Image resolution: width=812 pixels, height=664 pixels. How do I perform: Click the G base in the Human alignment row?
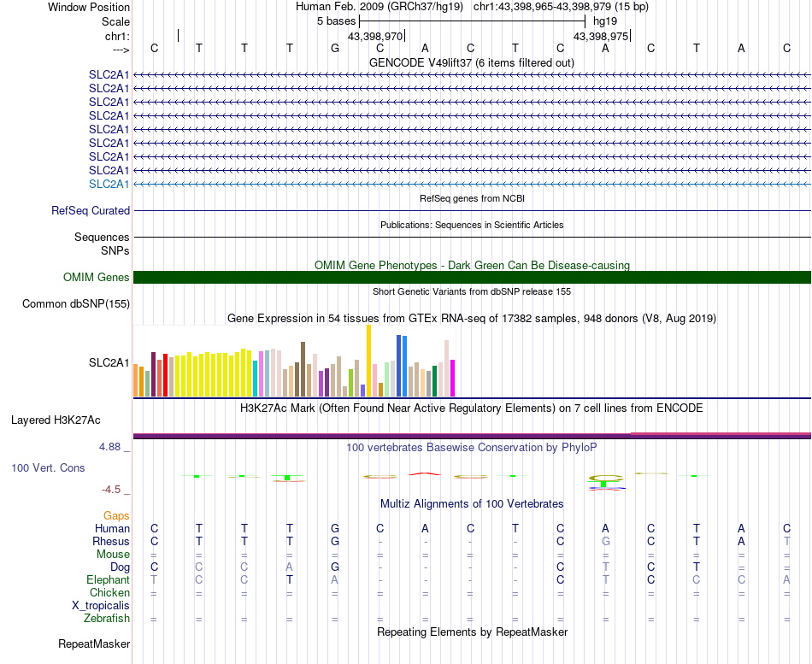(335, 528)
